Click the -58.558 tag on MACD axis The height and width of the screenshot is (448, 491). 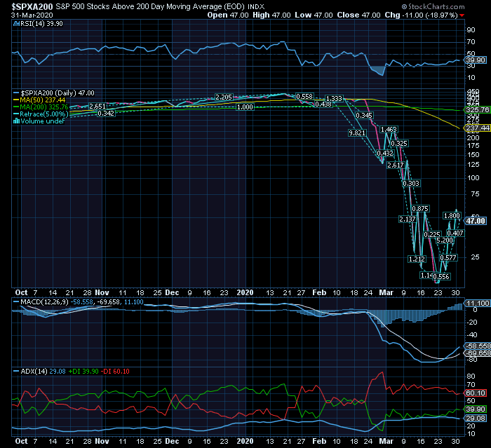tap(478, 346)
